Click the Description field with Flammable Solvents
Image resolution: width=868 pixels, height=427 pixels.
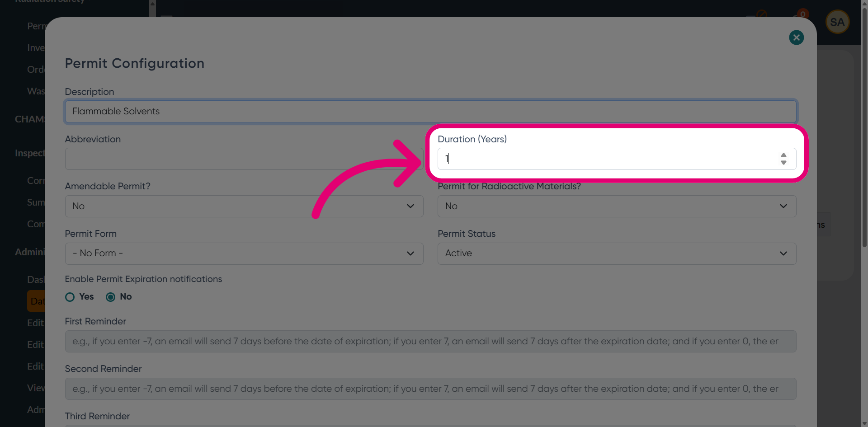click(x=430, y=112)
